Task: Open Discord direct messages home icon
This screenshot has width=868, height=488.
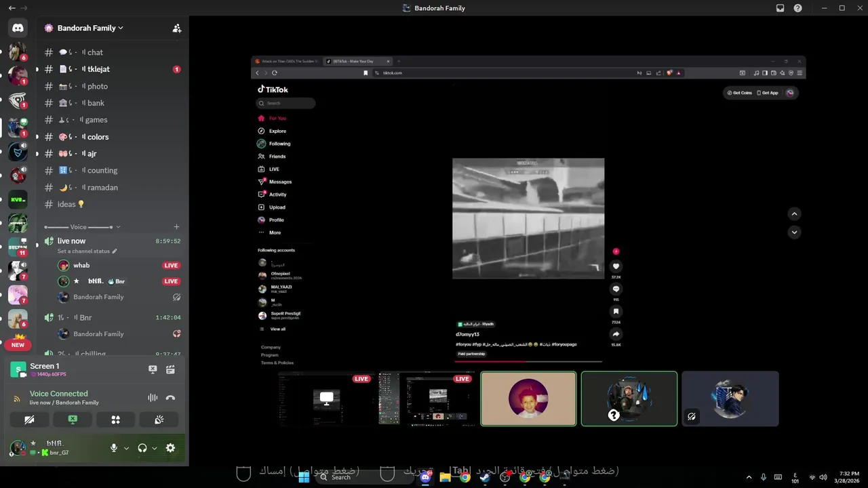Action: pos(18,28)
